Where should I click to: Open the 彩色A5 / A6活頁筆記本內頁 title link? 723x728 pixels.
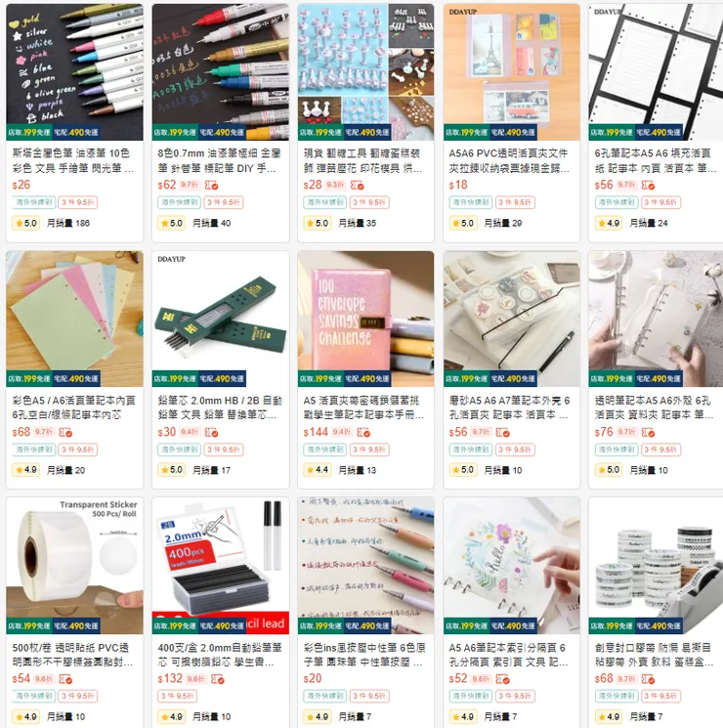pyautogui.click(x=73, y=407)
